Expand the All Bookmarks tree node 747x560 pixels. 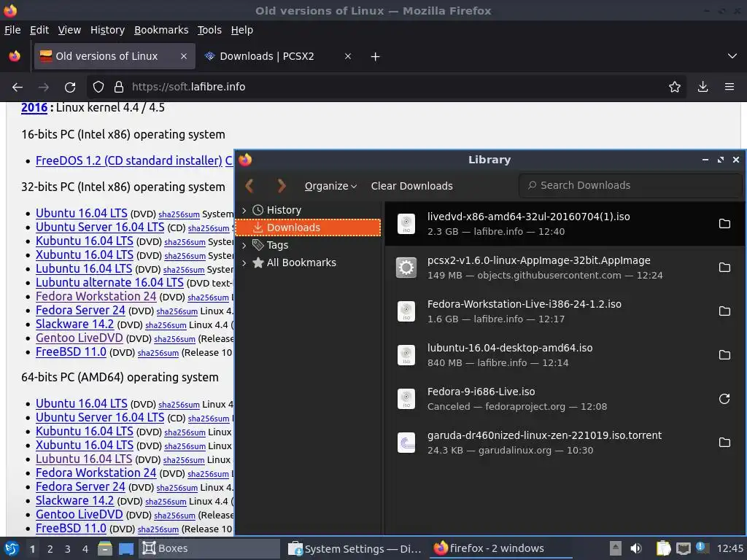click(x=244, y=262)
